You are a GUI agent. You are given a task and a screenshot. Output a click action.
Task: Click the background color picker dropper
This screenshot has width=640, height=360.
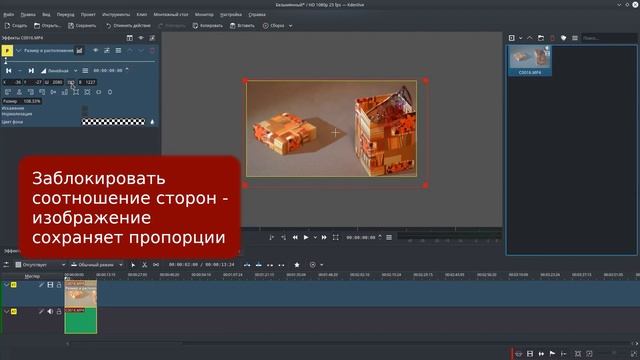click(x=152, y=122)
